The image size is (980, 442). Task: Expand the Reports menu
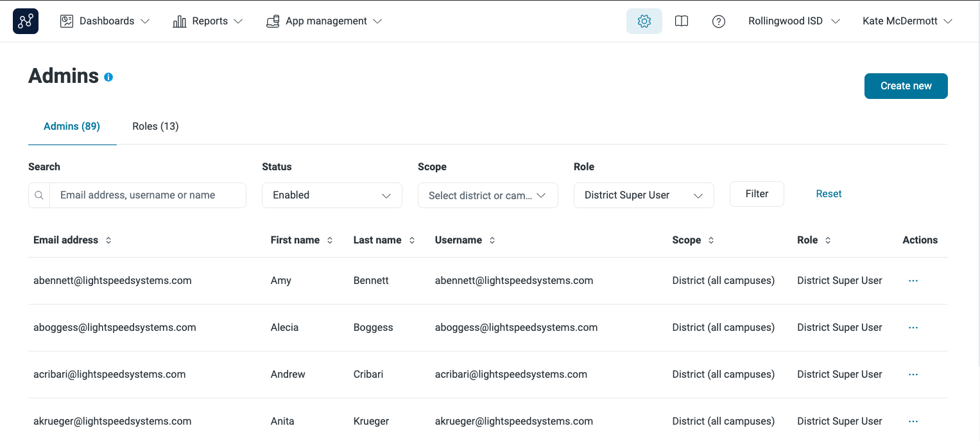(x=208, y=21)
